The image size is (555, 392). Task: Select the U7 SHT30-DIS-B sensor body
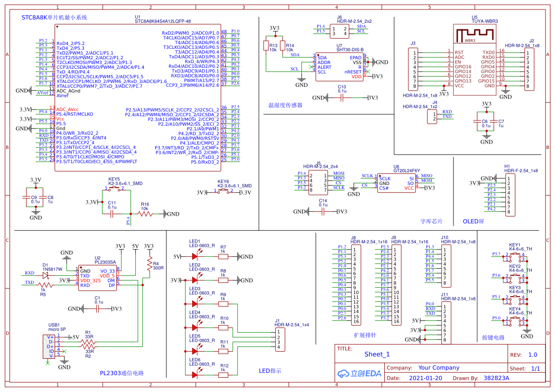(339, 67)
